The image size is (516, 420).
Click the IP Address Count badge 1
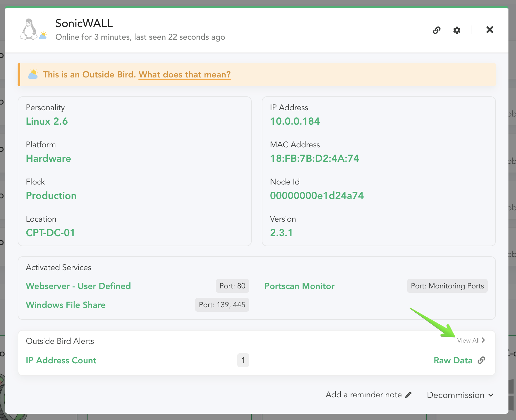coord(243,360)
